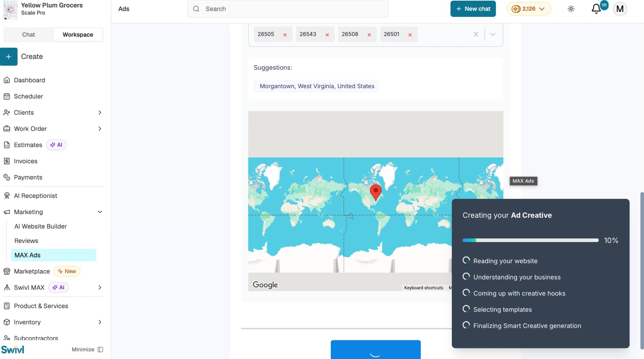Open the notifications bell

(x=596, y=9)
